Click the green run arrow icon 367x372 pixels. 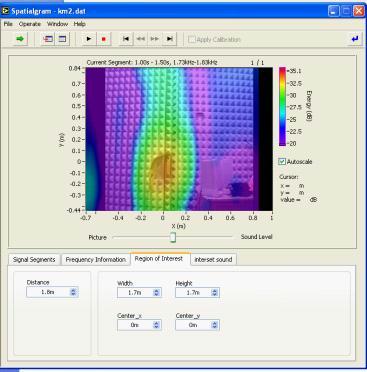click(x=20, y=39)
